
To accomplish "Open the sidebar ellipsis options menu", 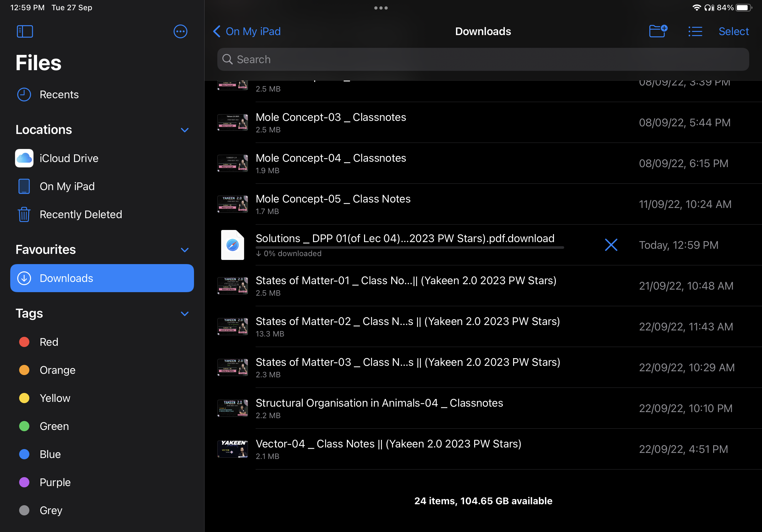I will (180, 32).
